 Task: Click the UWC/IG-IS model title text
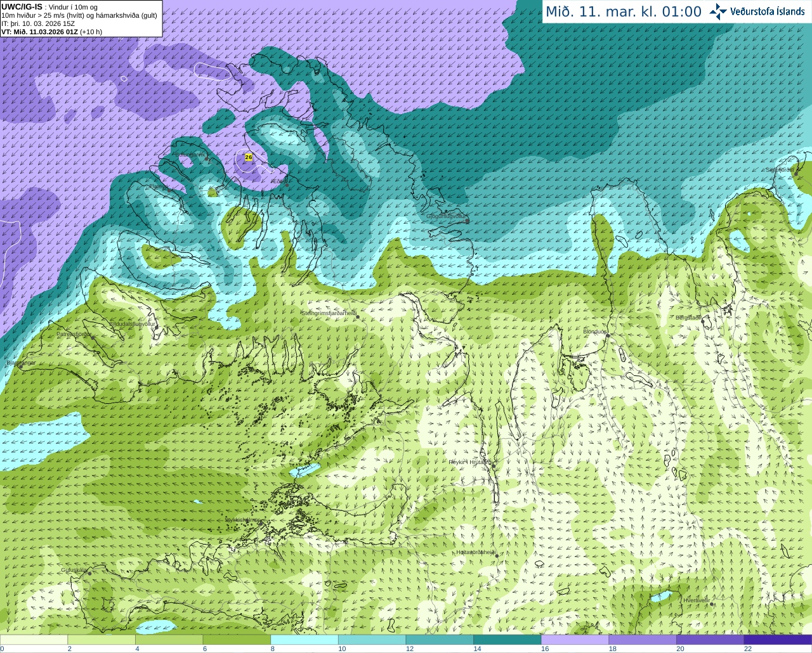point(22,6)
